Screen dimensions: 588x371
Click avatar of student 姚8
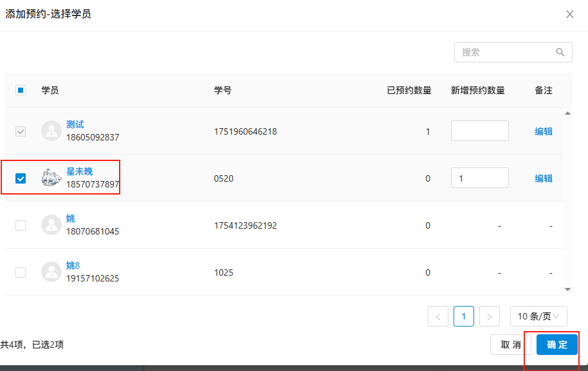point(51,272)
